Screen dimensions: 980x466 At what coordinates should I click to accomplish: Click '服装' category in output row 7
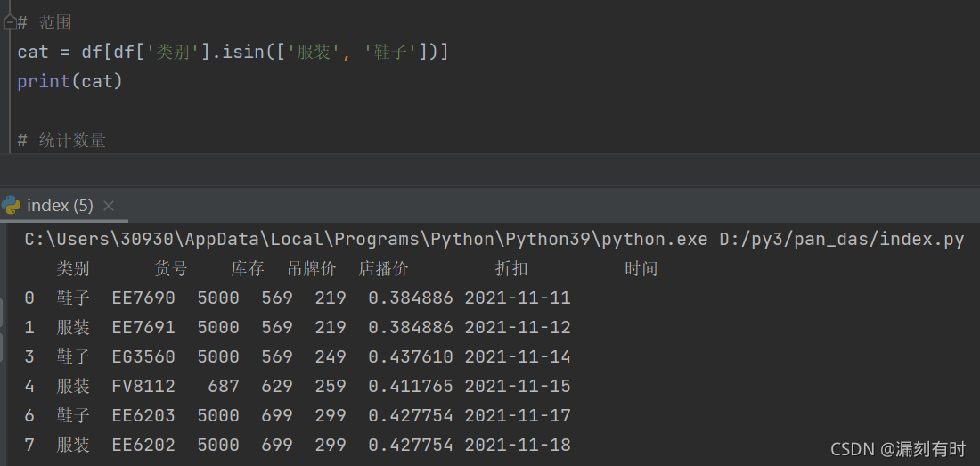click(x=73, y=445)
